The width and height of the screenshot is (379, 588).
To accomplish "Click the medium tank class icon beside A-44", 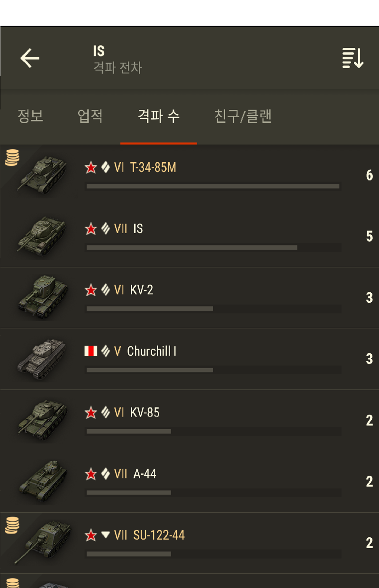I will [105, 474].
